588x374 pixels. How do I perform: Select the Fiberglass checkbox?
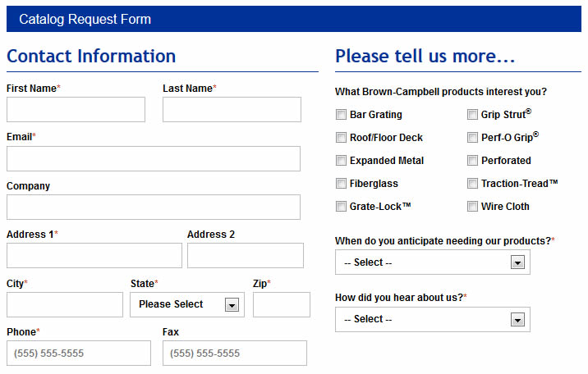click(342, 184)
